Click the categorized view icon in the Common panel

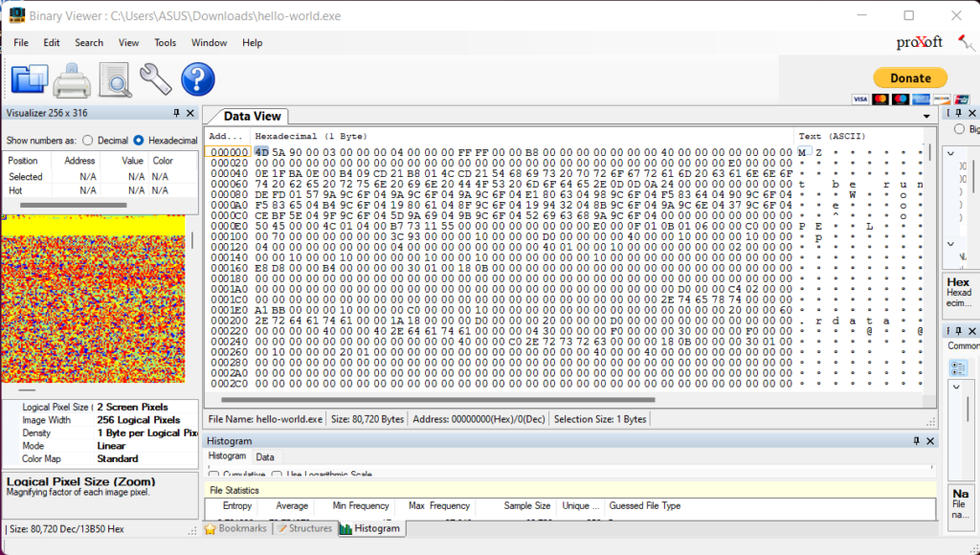point(958,368)
